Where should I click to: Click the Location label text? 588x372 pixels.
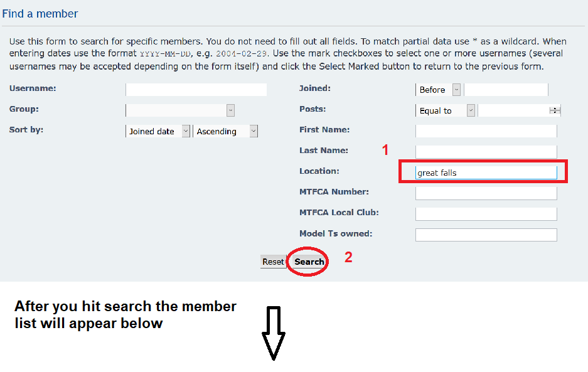tap(319, 171)
